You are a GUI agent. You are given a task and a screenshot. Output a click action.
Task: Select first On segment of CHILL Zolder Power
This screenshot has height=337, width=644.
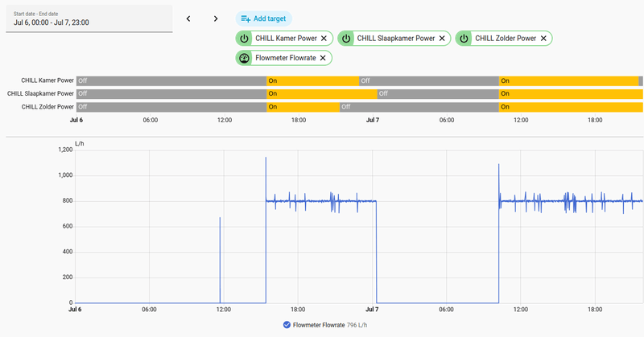pos(303,107)
